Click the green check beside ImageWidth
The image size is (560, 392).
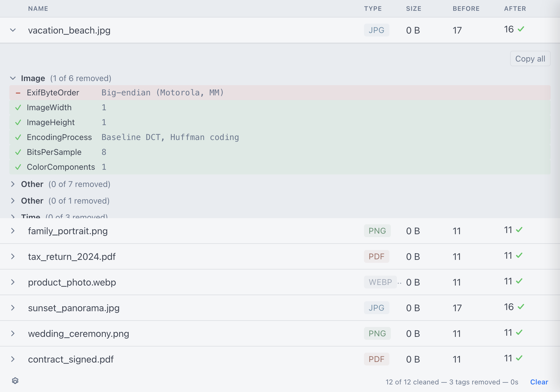tap(18, 107)
